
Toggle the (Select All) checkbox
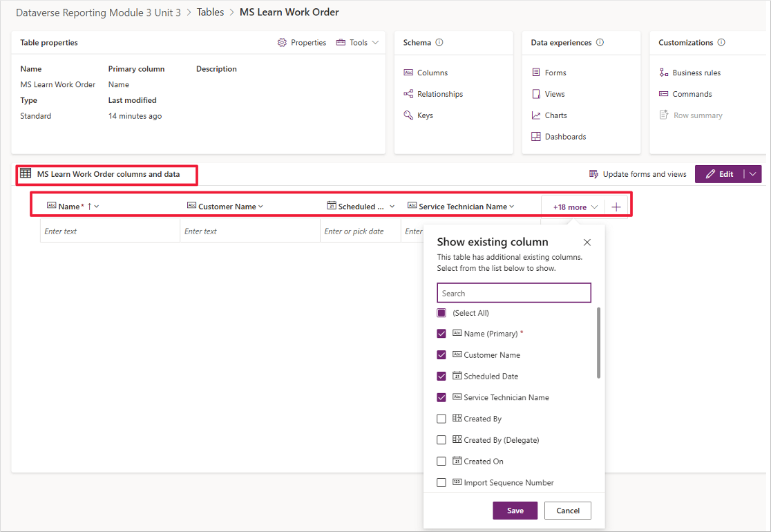441,312
